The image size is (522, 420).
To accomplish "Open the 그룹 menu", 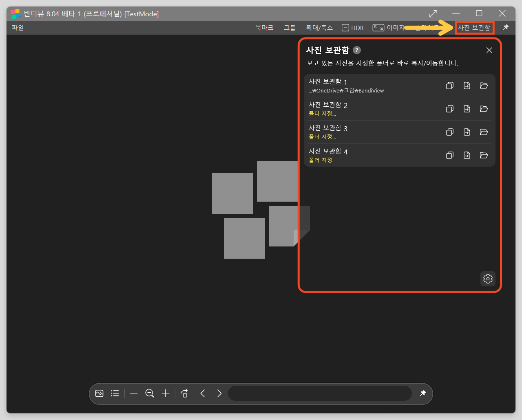I will [x=290, y=28].
